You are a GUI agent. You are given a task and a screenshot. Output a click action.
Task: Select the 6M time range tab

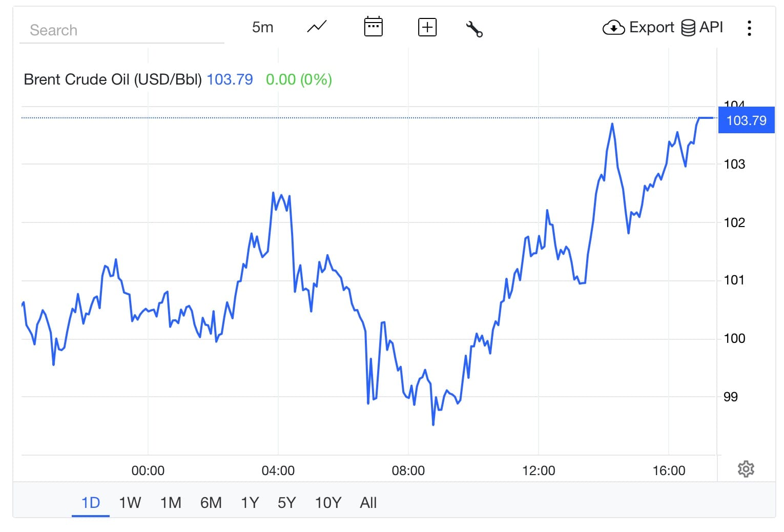211,503
